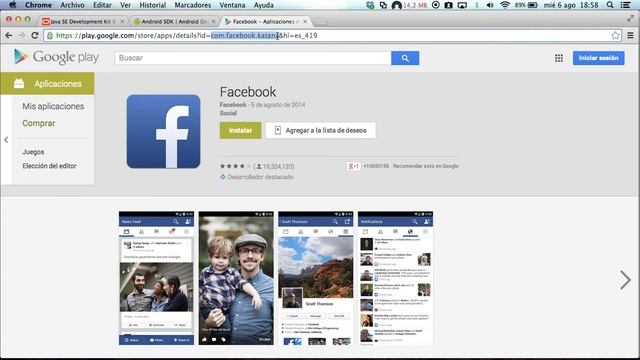
Task: Open the Ver menu
Action: (125, 5)
